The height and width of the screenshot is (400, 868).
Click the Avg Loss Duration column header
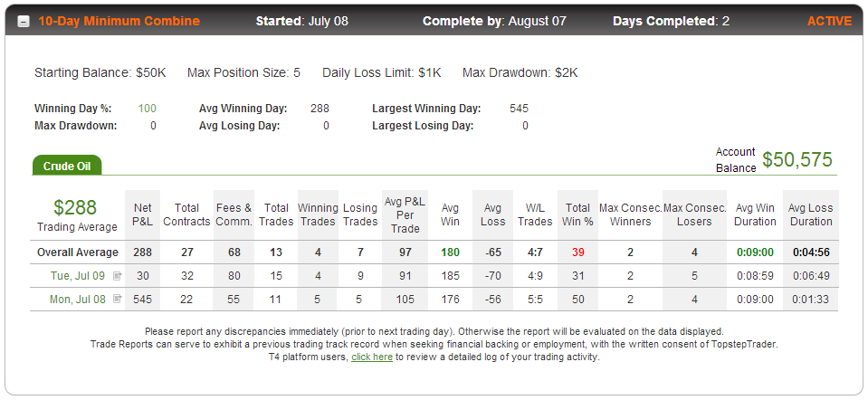pos(811,214)
